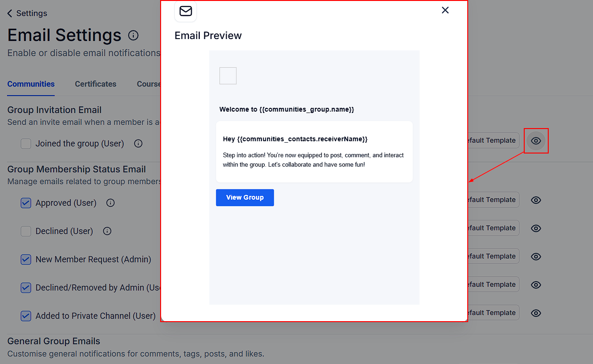Image resolution: width=593 pixels, height=364 pixels.
Task: Uncheck Declined/Removed by Admin checkbox
Action: point(26,288)
